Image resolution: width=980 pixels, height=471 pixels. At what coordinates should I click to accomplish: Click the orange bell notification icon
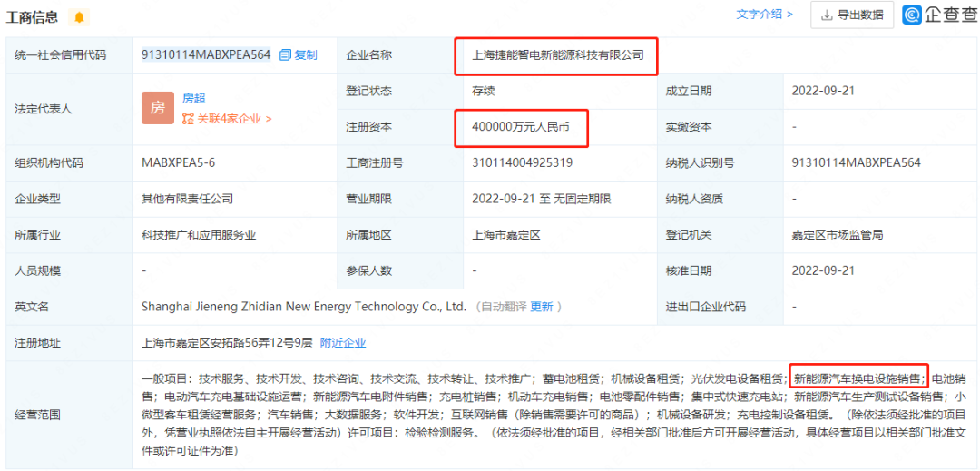(x=79, y=17)
